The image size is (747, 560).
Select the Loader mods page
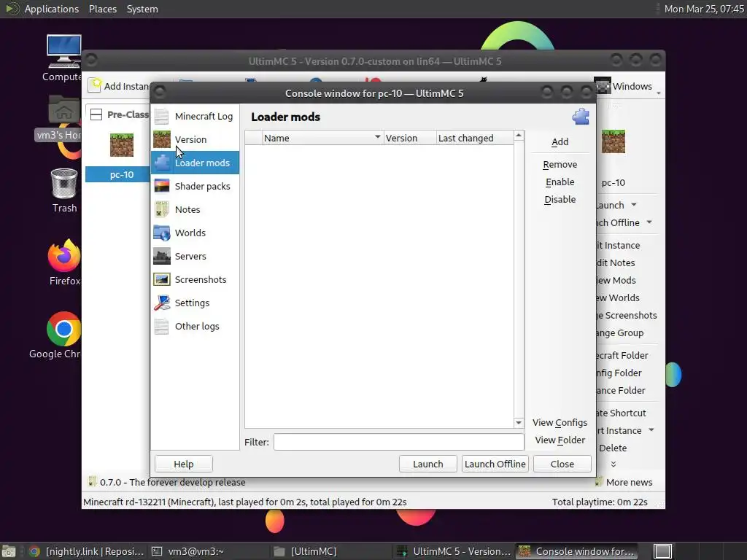tap(195, 163)
